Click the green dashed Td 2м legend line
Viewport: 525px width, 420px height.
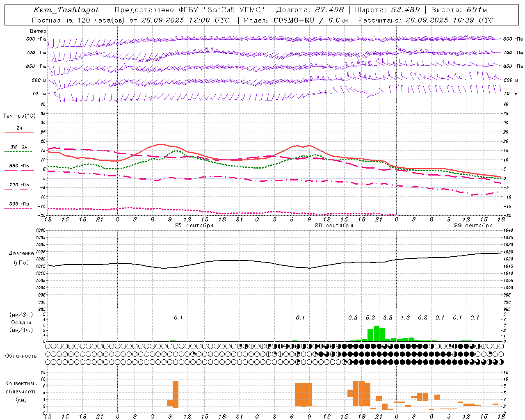(x=18, y=152)
